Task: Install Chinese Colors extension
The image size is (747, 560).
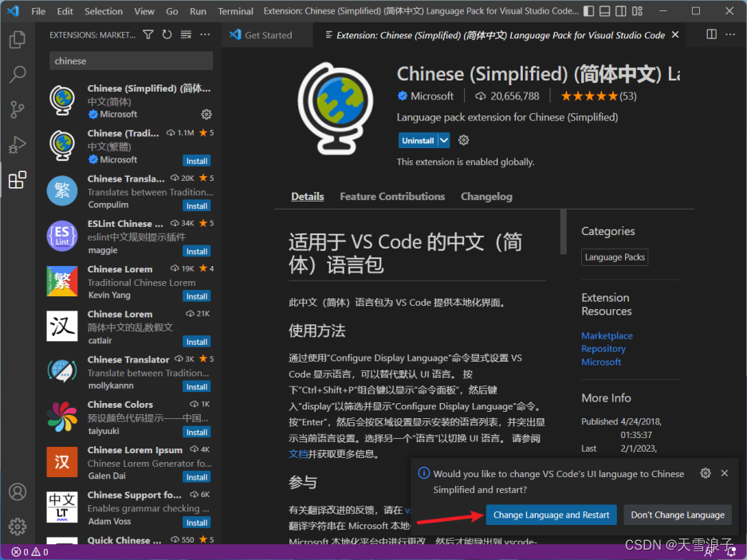Action: 197,432
